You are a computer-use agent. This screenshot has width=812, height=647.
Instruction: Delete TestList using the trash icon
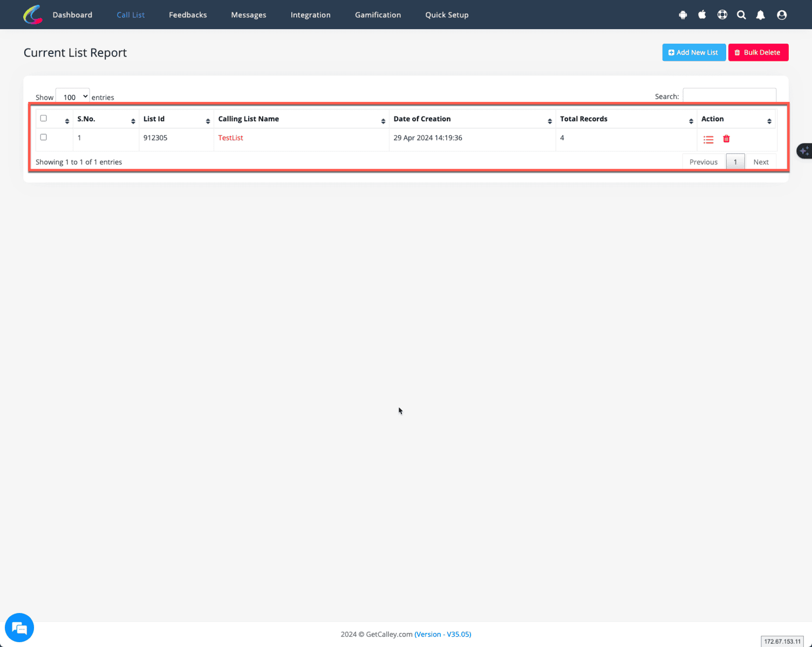pos(726,139)
